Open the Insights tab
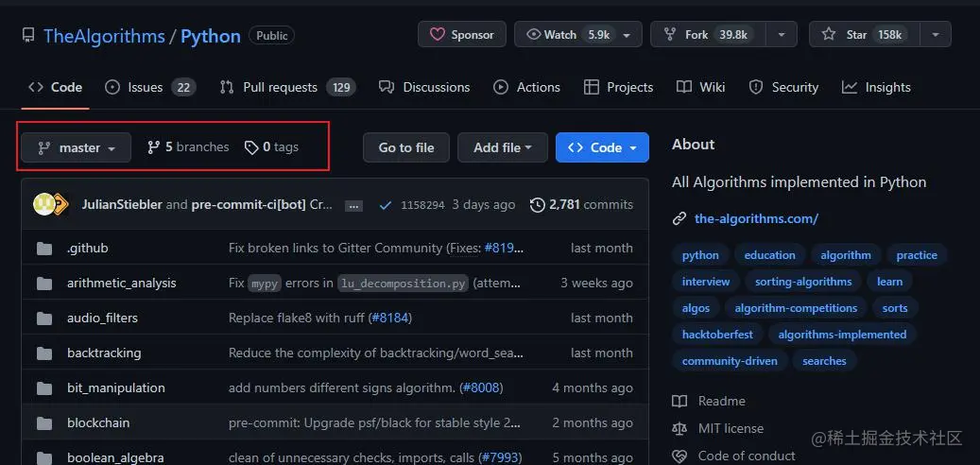This screenshot has height=465, width=980. (x=876, y=88)
